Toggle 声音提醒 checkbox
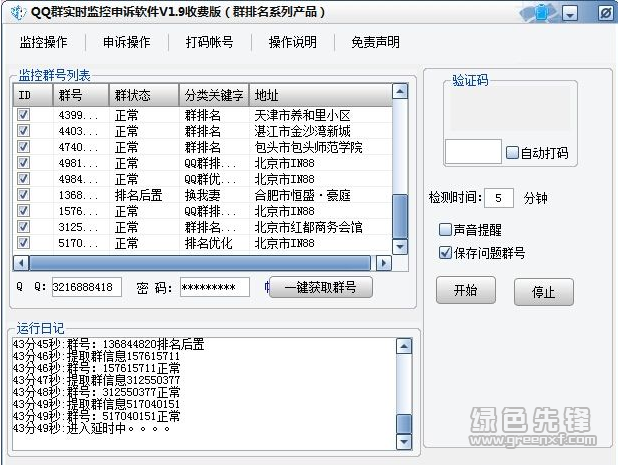The image size is (618, 465). point(446,229)
